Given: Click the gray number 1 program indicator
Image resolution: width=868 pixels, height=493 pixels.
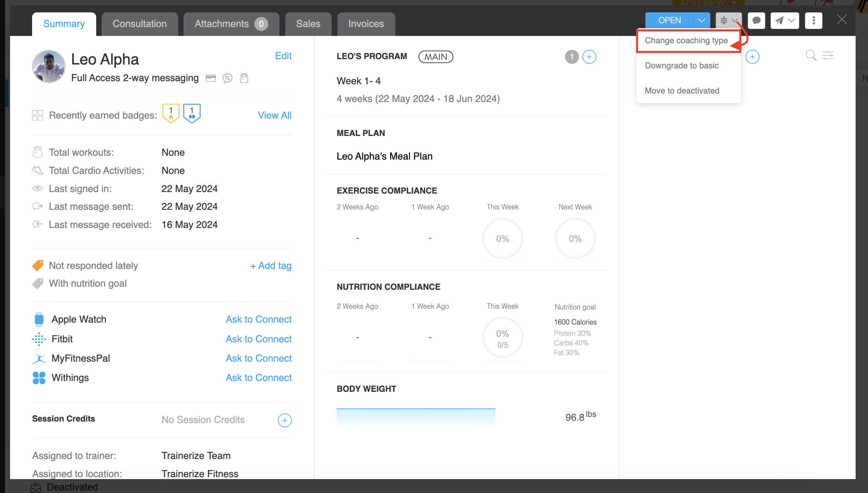Looking at the screenshot, I should coord(572,57).
